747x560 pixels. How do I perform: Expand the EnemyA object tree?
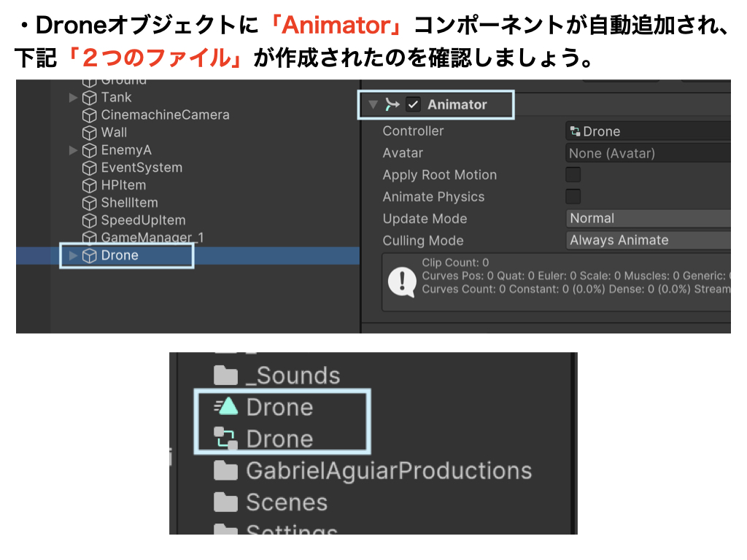click(73, 150)
